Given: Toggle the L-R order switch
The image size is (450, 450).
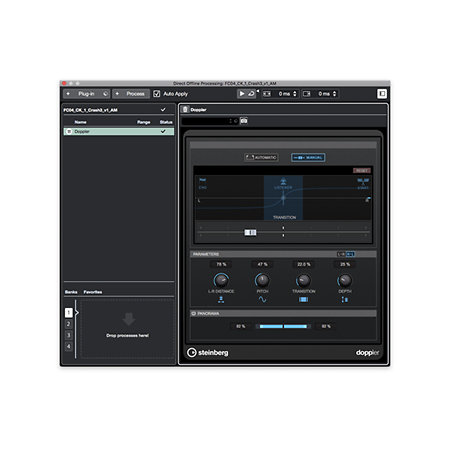Looking at the screenshot, I should (x=341, y=254).
